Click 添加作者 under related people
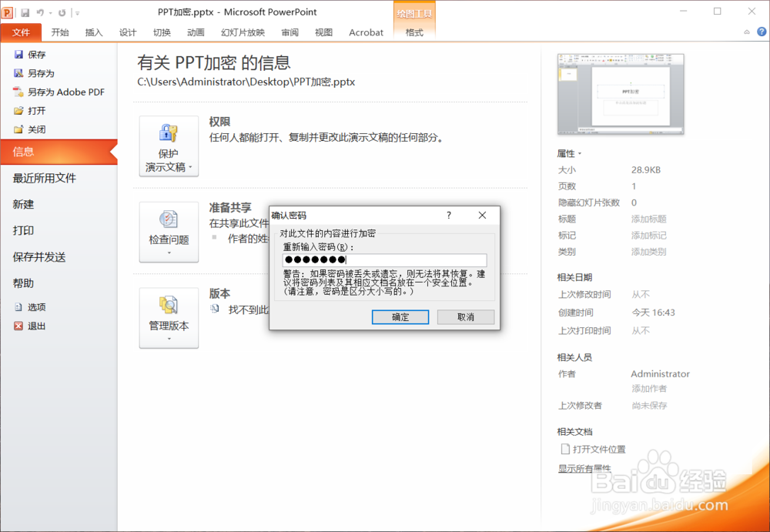Viewport: 770px width, 532px height. coord(648,389)
